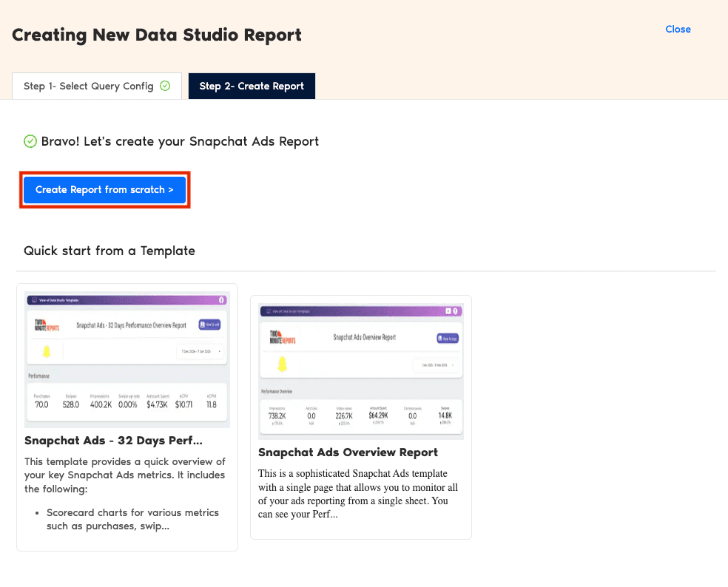Click How to use in the first template preview
Image resolution: width=728 pixels, height=587 pixels.
tap(210, 325)
